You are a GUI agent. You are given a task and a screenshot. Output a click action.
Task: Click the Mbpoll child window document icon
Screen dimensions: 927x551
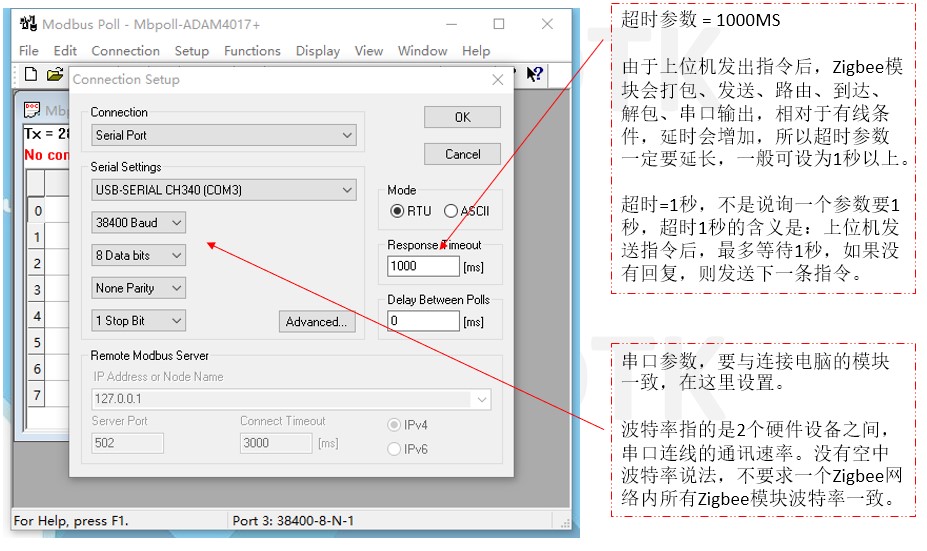click(x=32, y=110)
